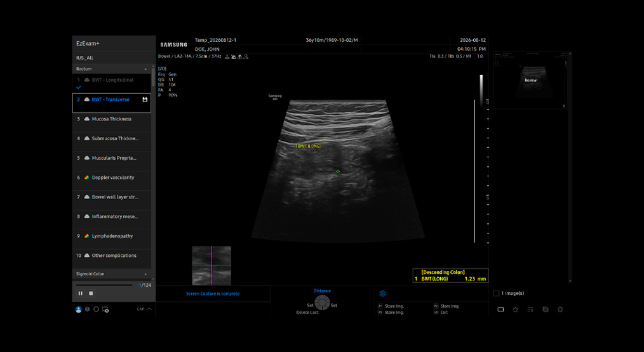Click the probe icon on the Other complications row
644x352 pixels.
pos(86,256)
